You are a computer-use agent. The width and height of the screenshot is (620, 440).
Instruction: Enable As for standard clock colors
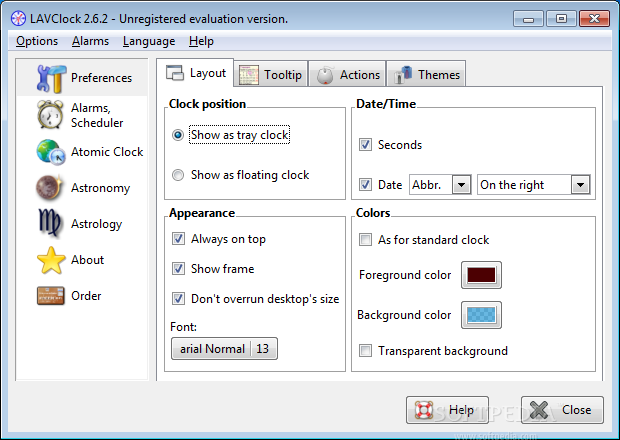[x=365, y=240]
